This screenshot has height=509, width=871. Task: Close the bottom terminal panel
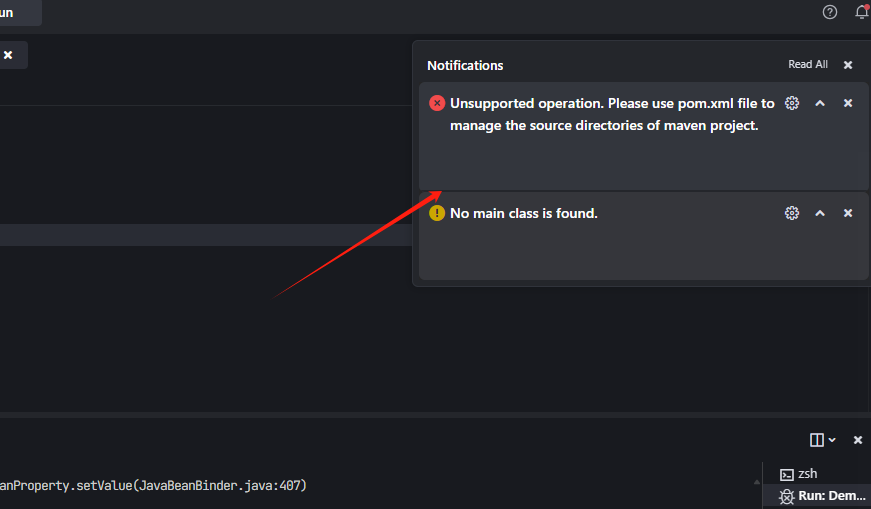[857, 440]
